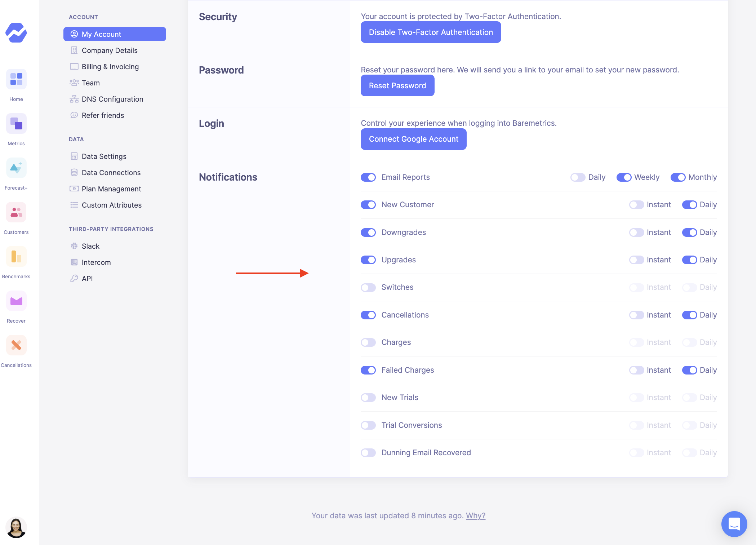Click the user profile avatar
Image resolution: width=756 pixels, height=545 pixels.
(x=16, y=528)
